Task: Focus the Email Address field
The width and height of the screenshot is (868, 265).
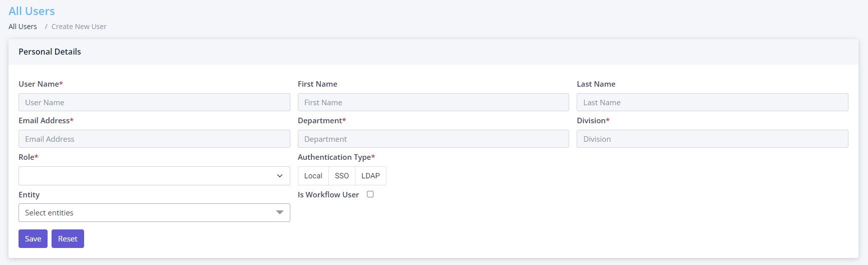Action: [154, 139]
